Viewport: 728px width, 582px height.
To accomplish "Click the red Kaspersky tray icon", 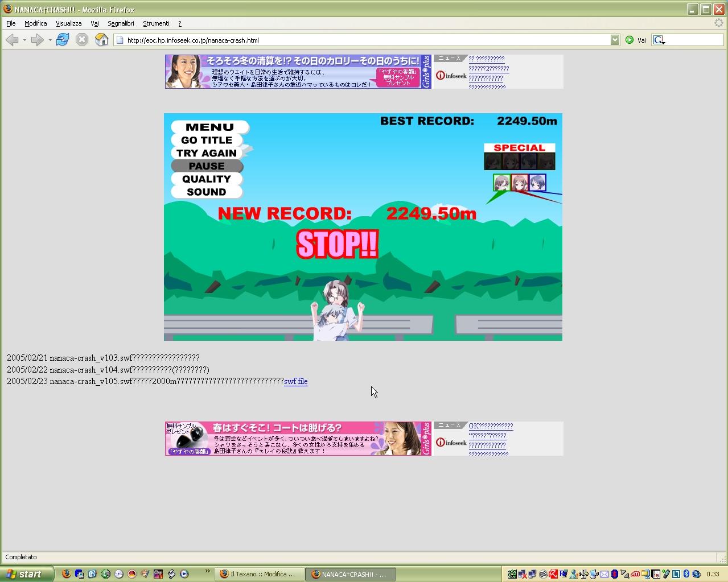I will click(x=553, y=574).
